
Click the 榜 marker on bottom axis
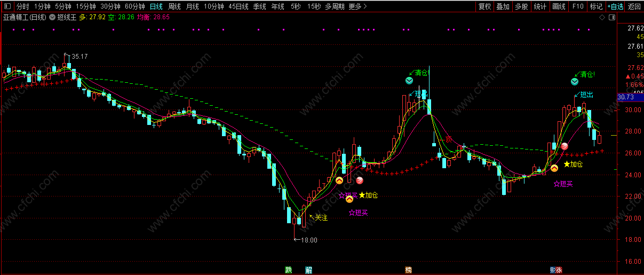click(409, 270)
